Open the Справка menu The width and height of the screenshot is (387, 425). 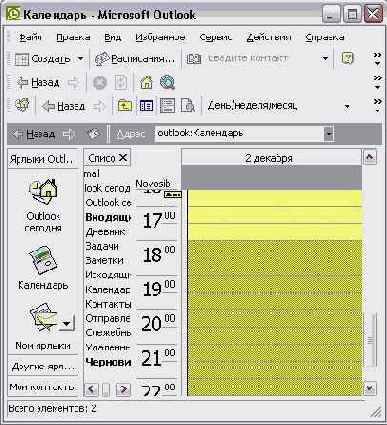325,37
